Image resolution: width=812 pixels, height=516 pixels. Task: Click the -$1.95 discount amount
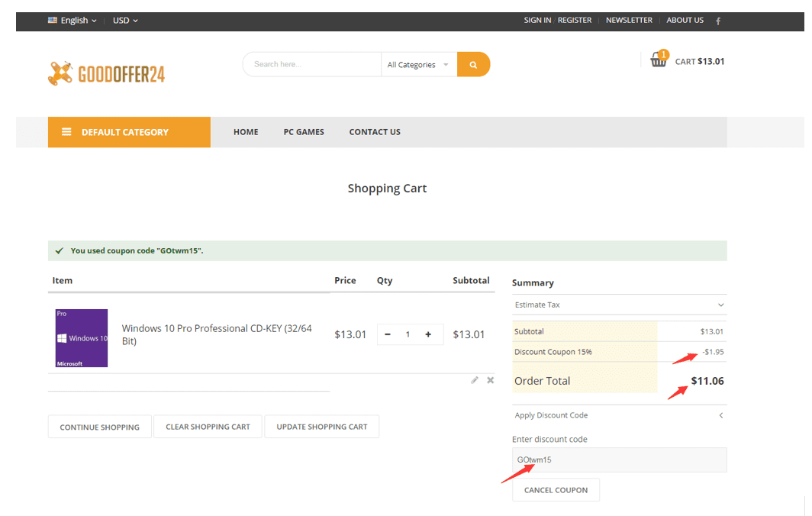713,352
